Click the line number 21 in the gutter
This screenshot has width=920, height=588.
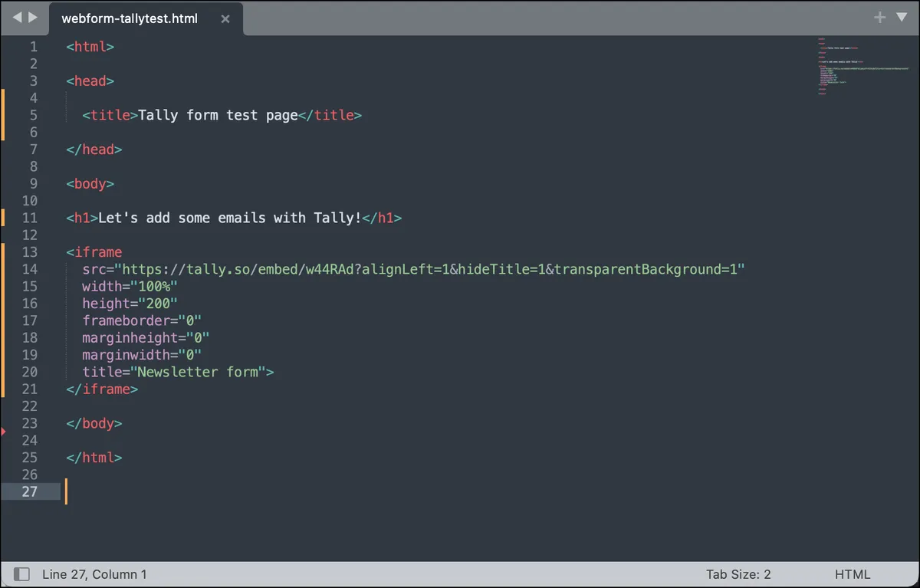pos(29,389)
